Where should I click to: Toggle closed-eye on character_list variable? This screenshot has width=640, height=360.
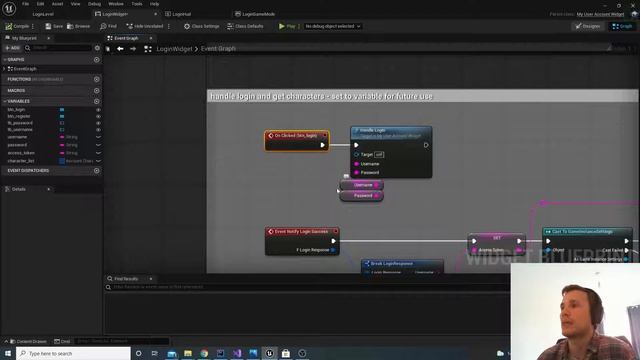pos(98,161)
